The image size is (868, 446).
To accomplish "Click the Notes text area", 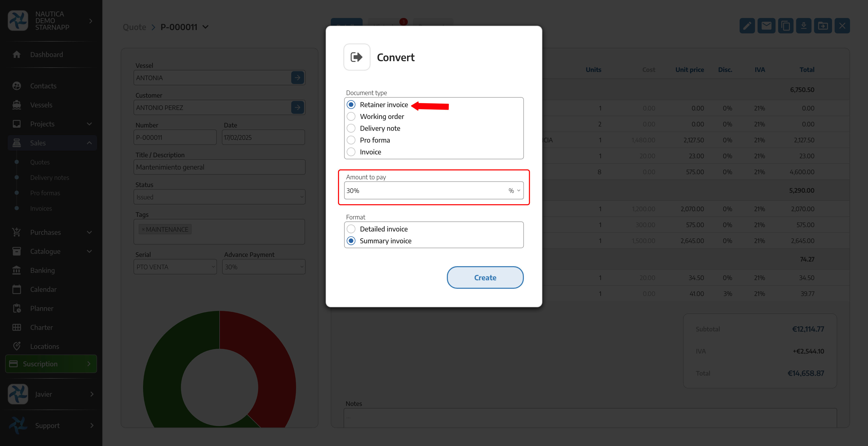I will 590,418.
